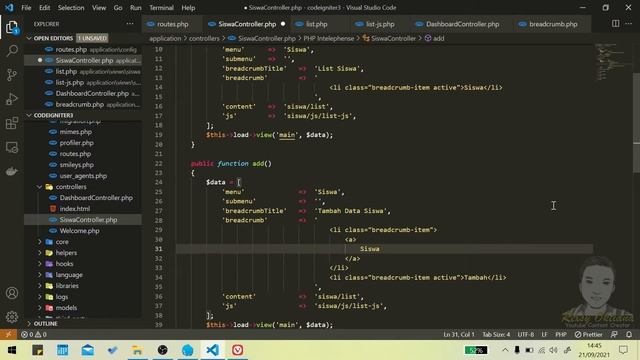Image resolution: width=640 pixels, height=360 pixels.
Task: Click the add method breadcrumb segment
Action: 435,38
